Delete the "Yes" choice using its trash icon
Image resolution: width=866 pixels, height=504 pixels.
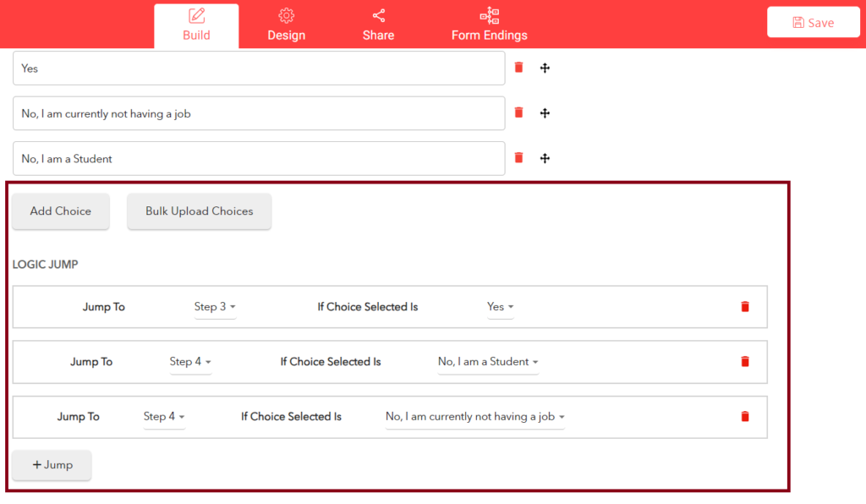518,67
